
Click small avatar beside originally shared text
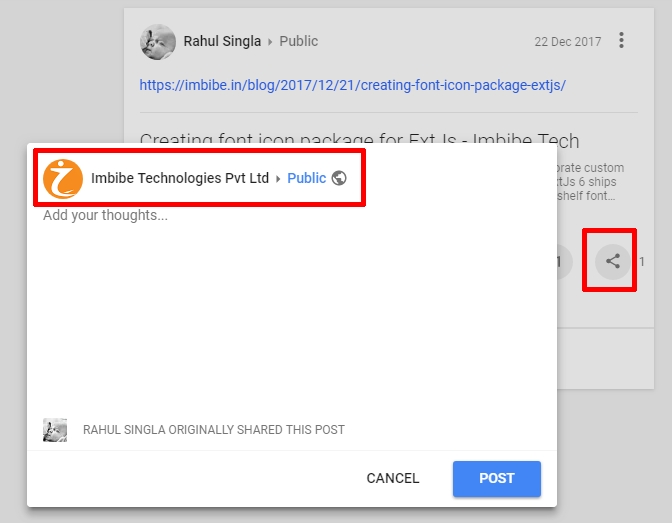[x=55, y=430]
